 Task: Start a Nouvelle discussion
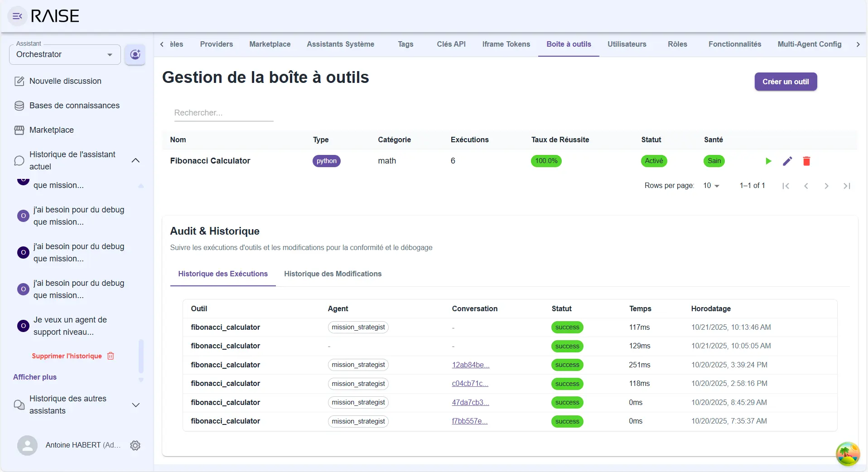point(65,81)
